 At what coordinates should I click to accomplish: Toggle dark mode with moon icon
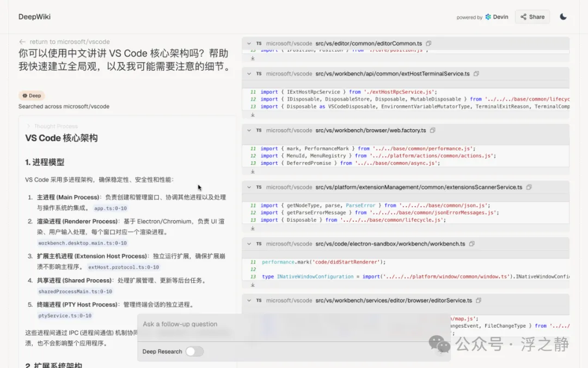563,17
